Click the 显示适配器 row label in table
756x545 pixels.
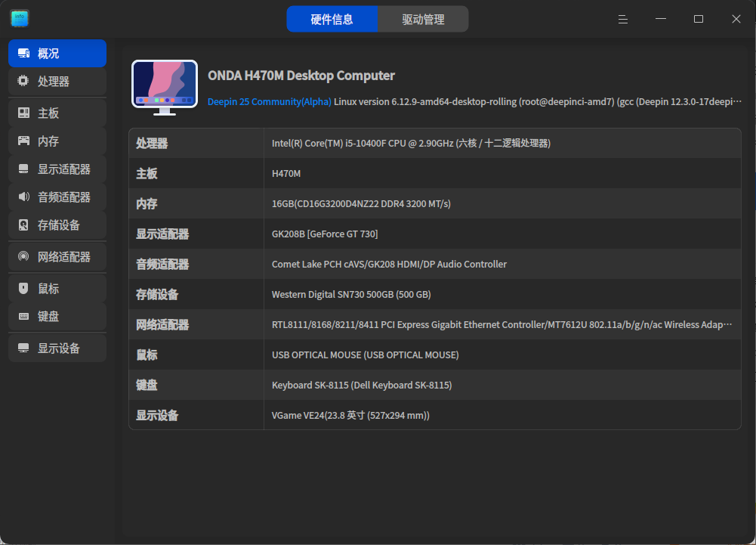click(x=162, y=234)
